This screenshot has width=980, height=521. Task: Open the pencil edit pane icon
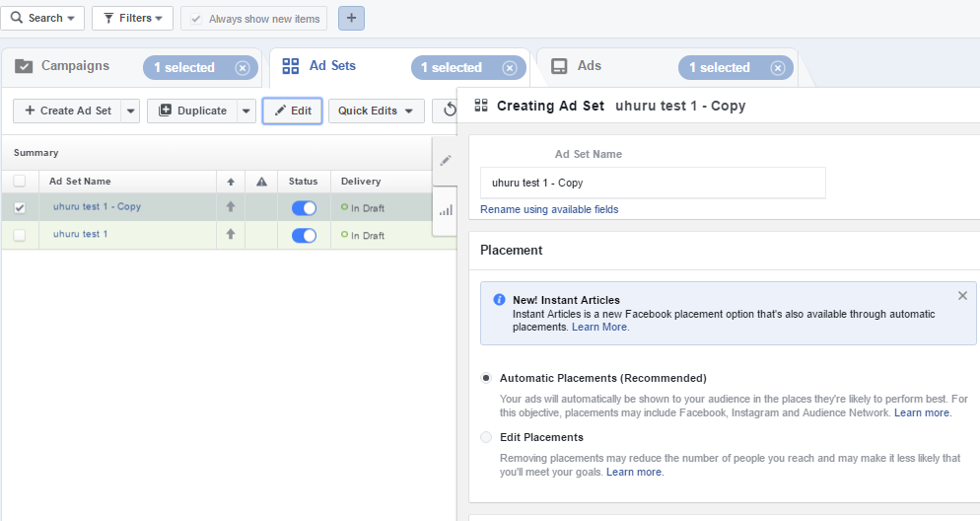[x=446, y=161]
